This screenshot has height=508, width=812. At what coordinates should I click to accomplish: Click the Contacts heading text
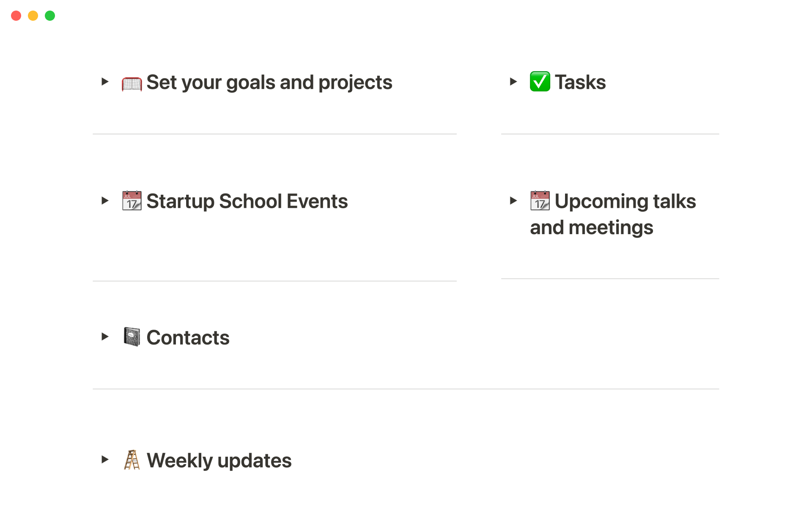coord(188,338)
